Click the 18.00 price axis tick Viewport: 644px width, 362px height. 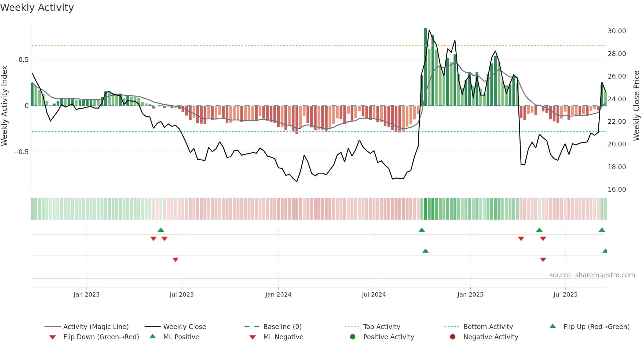pos(617,167)
